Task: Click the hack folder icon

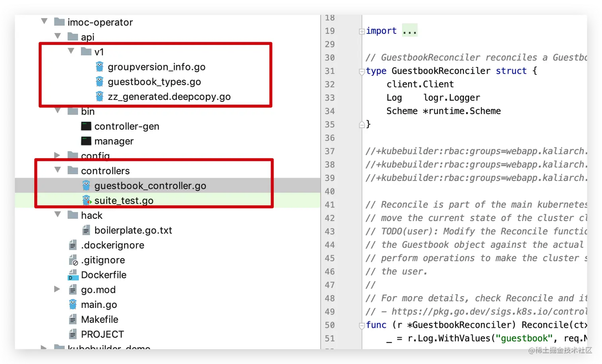Action: [73, 215]
